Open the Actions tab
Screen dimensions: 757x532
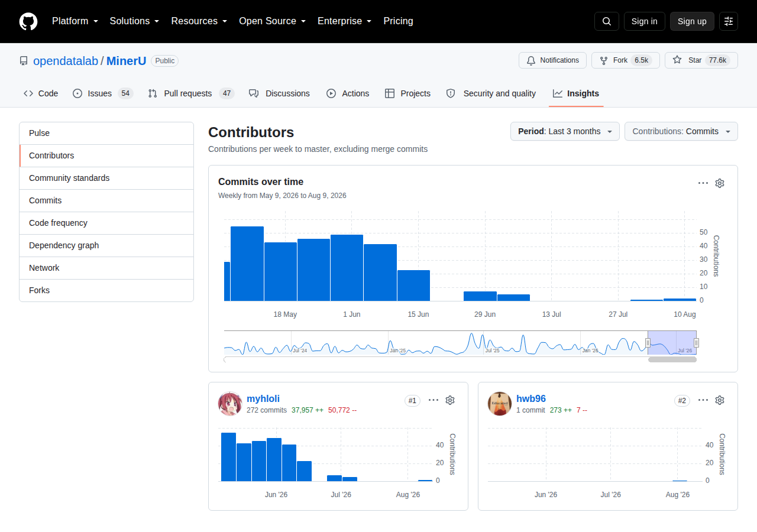click(x=348, y=93)
